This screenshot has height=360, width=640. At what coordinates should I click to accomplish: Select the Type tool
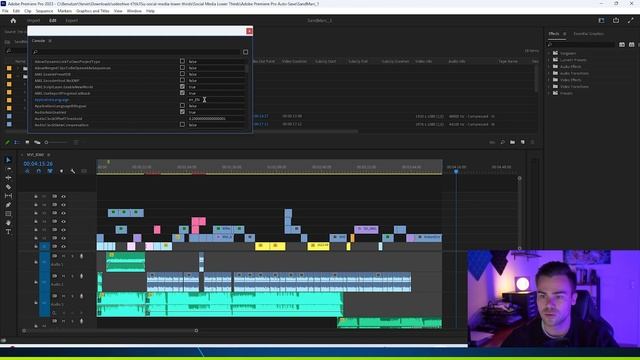(8, 232)
